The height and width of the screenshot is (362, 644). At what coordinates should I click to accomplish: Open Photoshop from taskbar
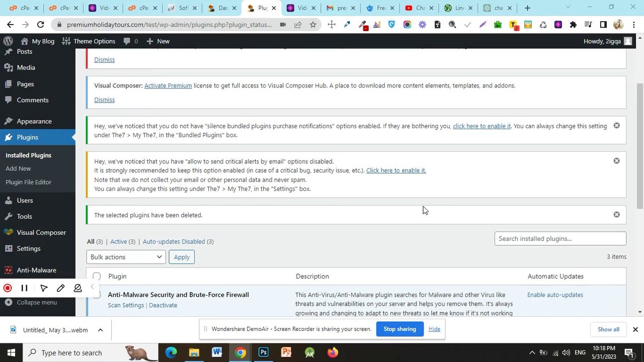pos(263,352)
